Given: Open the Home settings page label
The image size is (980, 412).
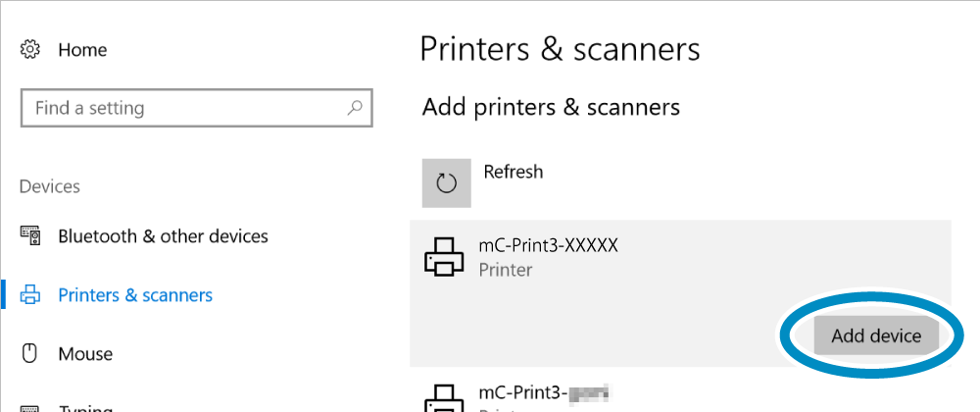Looking at the screenshot, I should (x=82, y=49).
